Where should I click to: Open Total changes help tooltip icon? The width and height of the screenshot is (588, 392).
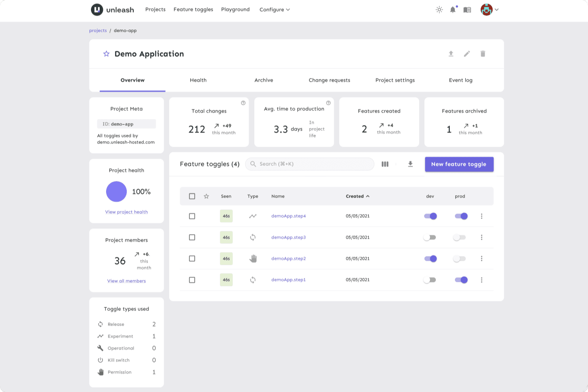(243, 103)
